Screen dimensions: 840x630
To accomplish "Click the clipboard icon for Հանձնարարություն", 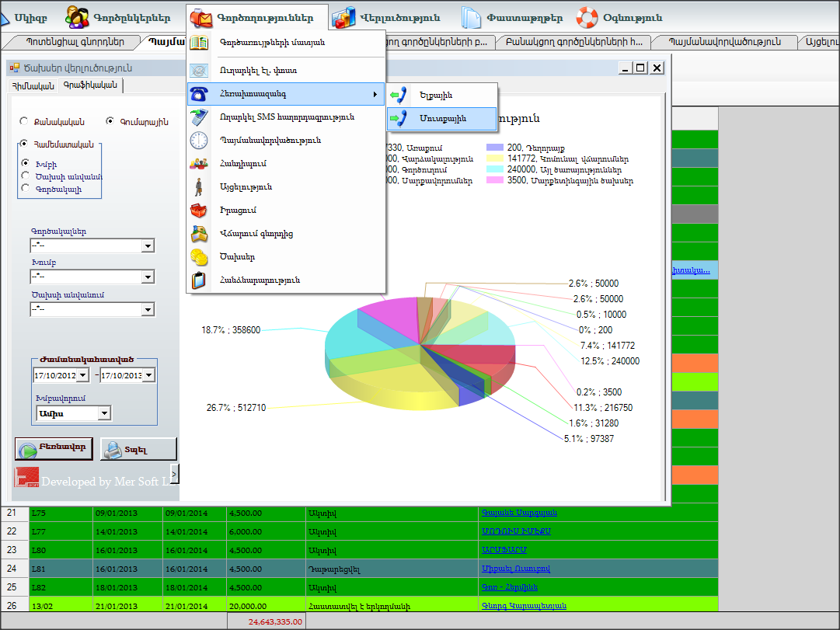I will click(x=199, y=280).
